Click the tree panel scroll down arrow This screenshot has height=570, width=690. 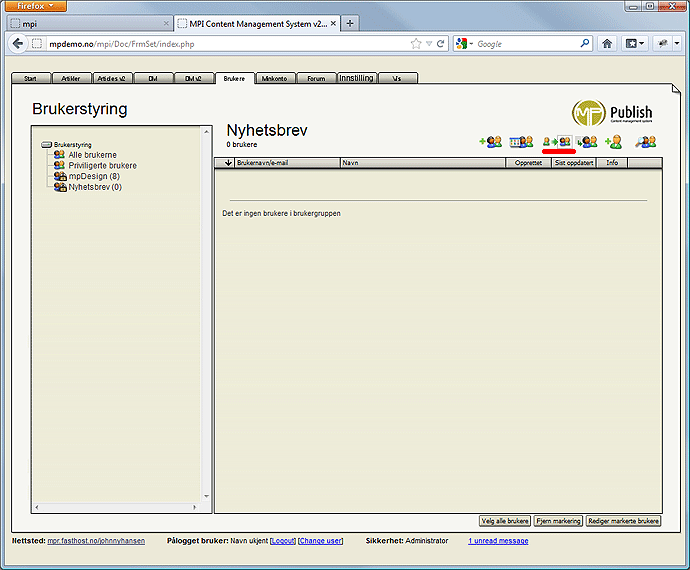(x=206, y=496)
